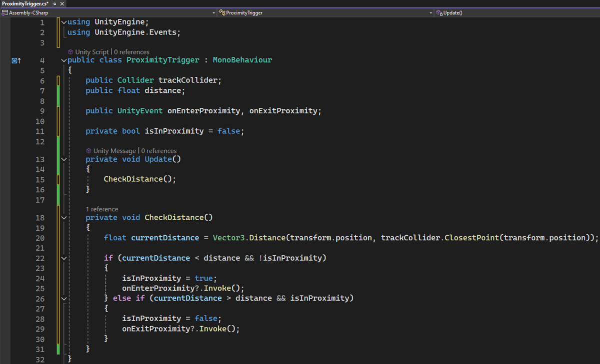The height and width of the screenshot is (364, 600).
Task: Click the bool keyword on line 11
Action: [x=131, y=131]
